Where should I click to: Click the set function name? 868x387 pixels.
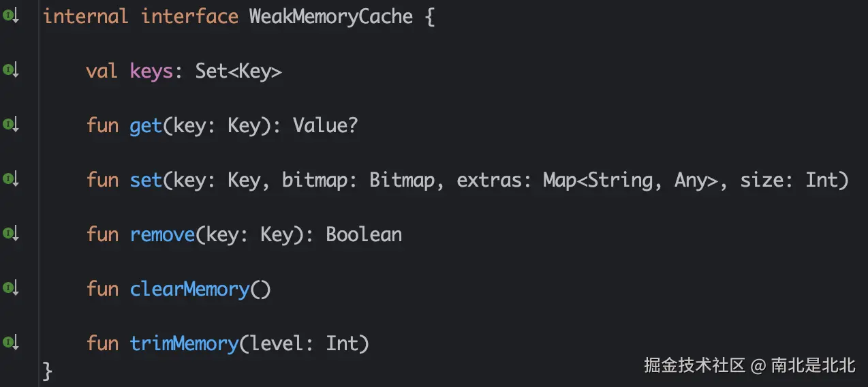tap(146, 180)
